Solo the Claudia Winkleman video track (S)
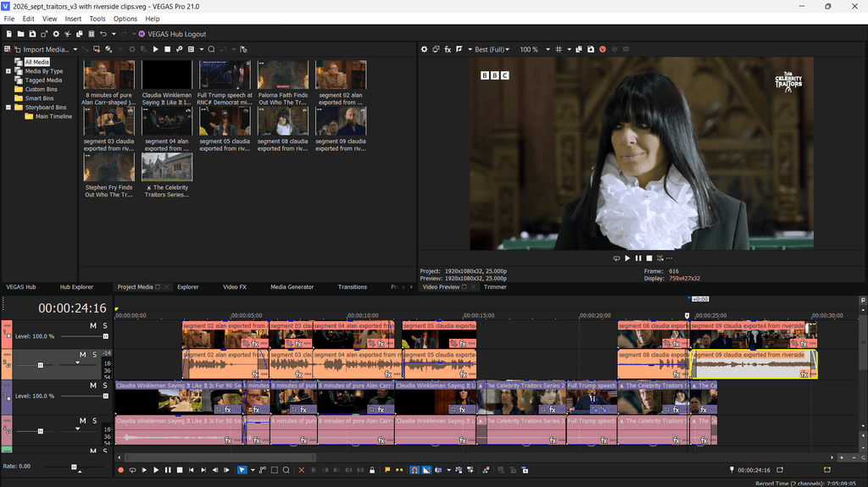Screen dimensions: 868x487 (104, 385)
